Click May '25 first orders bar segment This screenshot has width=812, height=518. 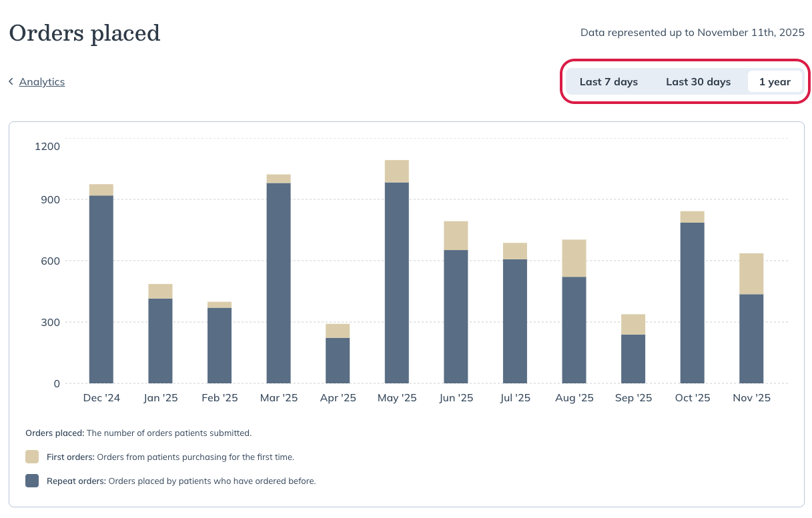(x=397, y=171)
